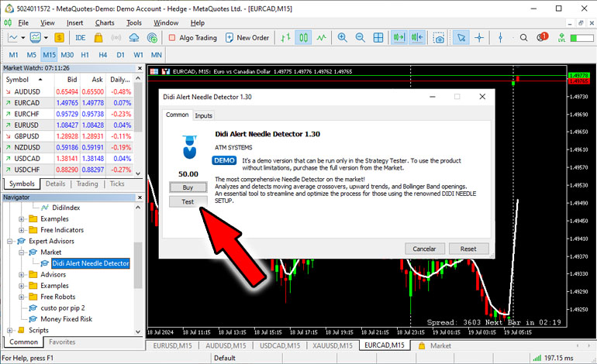Switch to Market Watch Ticks tab

117,184
